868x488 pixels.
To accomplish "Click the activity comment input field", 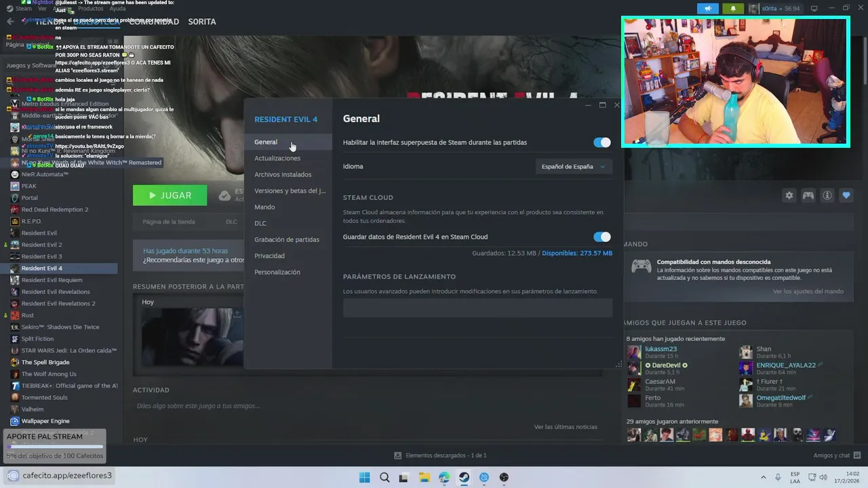I will coord(366,406).
